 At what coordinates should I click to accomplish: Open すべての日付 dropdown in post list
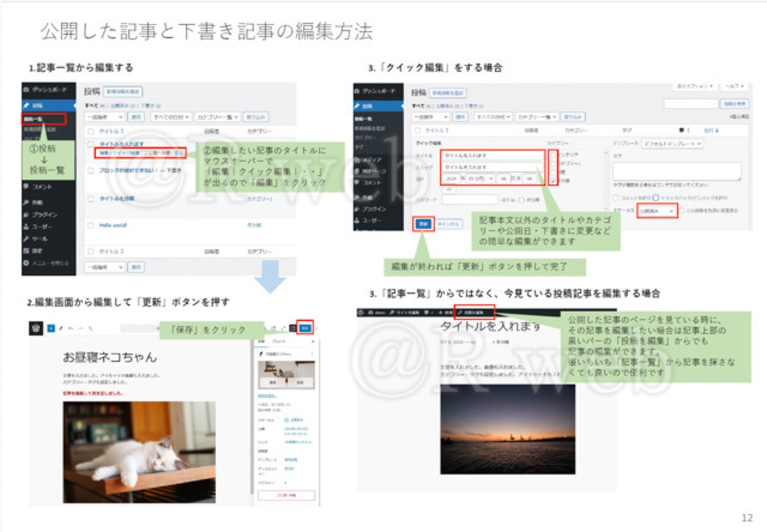171,117
